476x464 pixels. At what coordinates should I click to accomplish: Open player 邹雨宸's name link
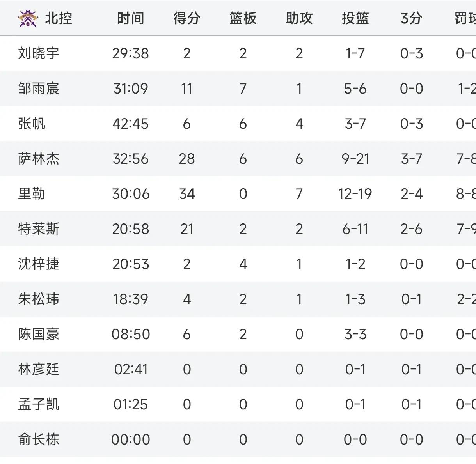[x=39, y=89]
